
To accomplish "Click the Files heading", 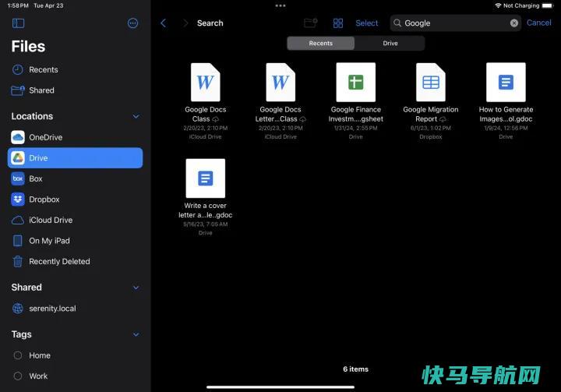I will 28,46.
